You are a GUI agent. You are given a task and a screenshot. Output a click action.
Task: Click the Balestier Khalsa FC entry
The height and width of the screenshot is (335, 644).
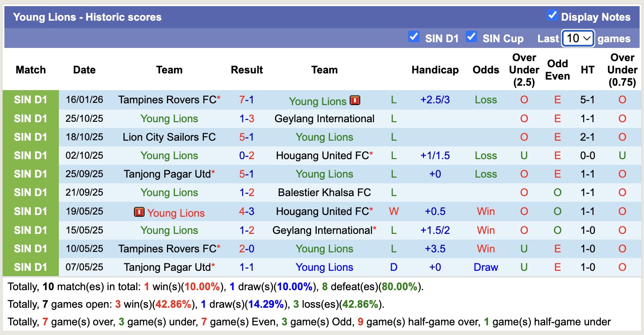tap(324, 193)
